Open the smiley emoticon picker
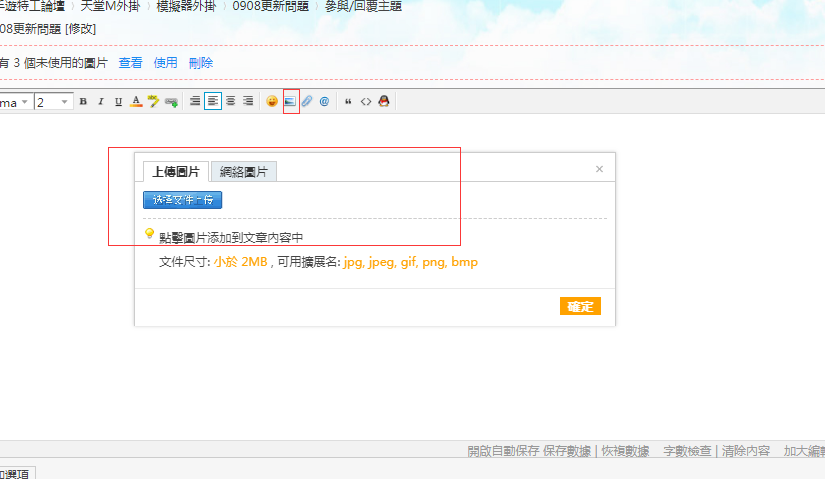Screen dimensions: 825x479 click(x=272, y=101)
